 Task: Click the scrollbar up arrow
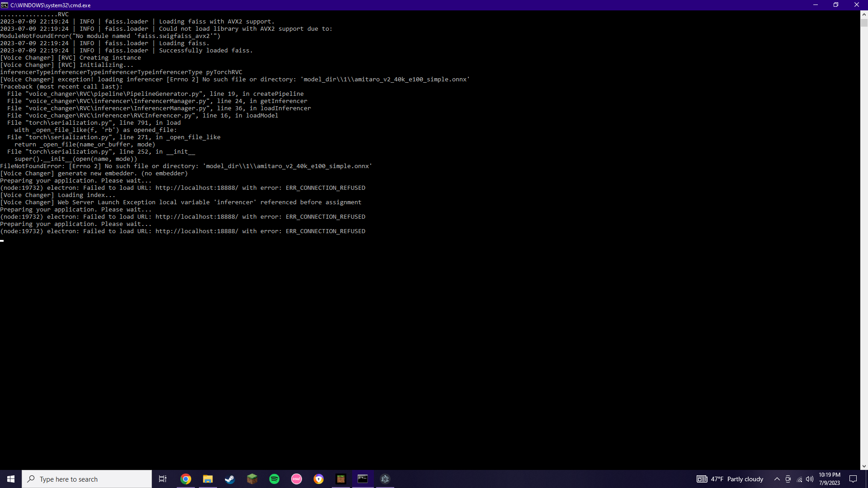863,14
